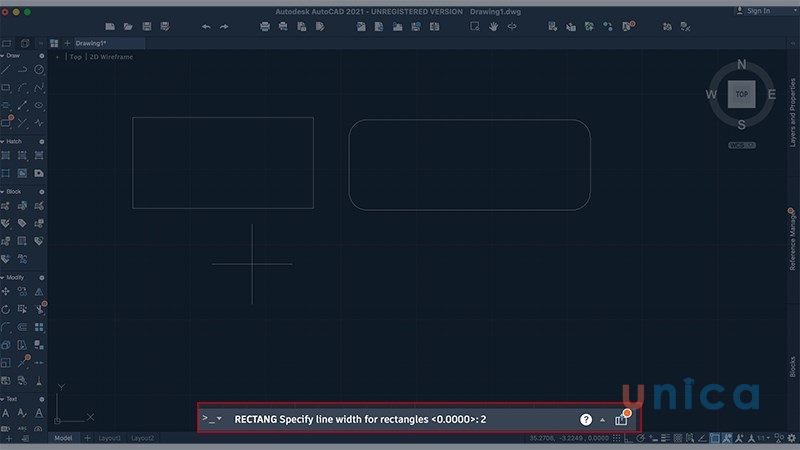800x450 pixels.
Task: Switch to the Layout1 tab
Action: coord(109,438)
